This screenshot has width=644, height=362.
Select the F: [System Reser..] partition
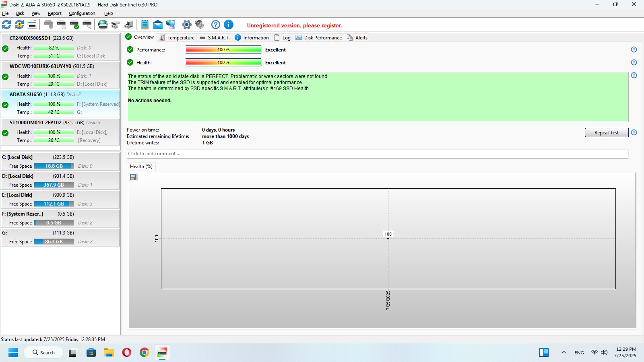[x=60, y=218]
